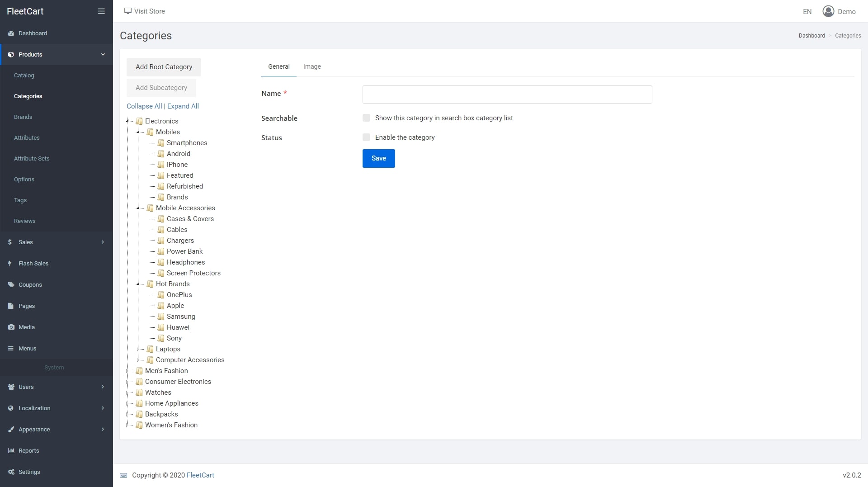Click the Reports bar chart icon
Viewport: 868px width, 487px height.
[11, 450]
